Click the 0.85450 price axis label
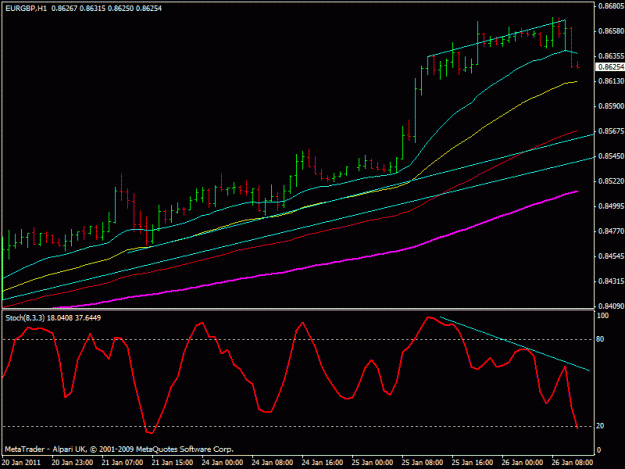625x469 pixels. (x=611, y=156)
